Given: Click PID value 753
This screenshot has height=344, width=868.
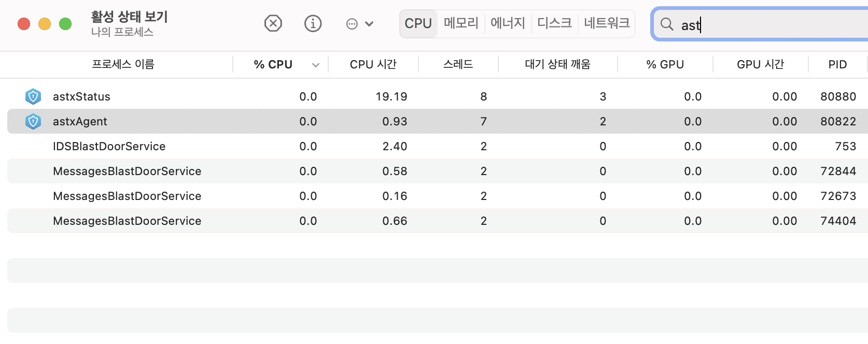Looking at the screenshot, I should coord(846,146).
